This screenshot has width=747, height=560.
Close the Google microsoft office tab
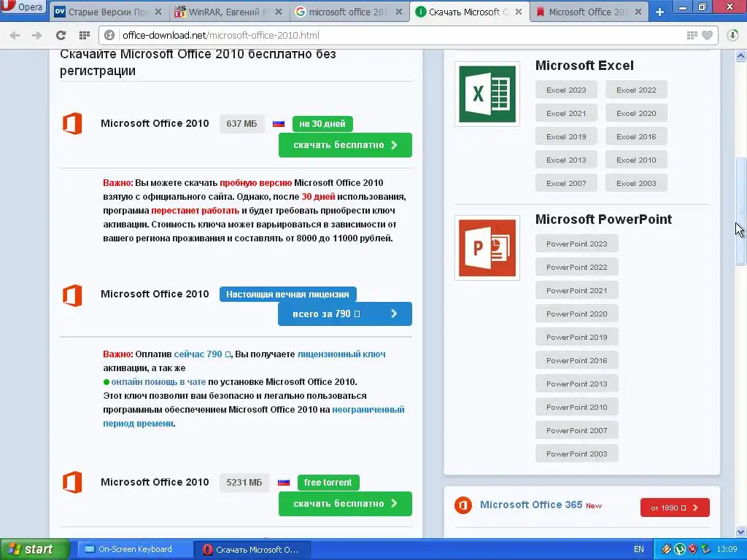tap(399, 12)
